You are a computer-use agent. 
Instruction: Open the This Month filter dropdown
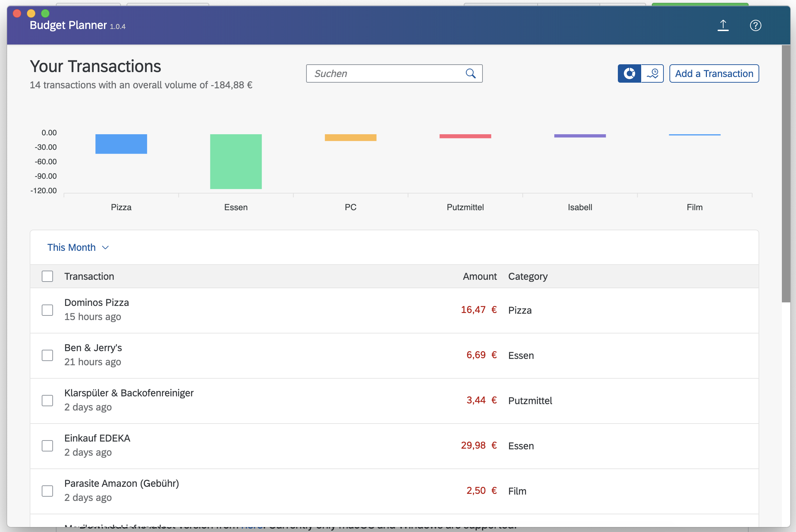click(78, 247)
